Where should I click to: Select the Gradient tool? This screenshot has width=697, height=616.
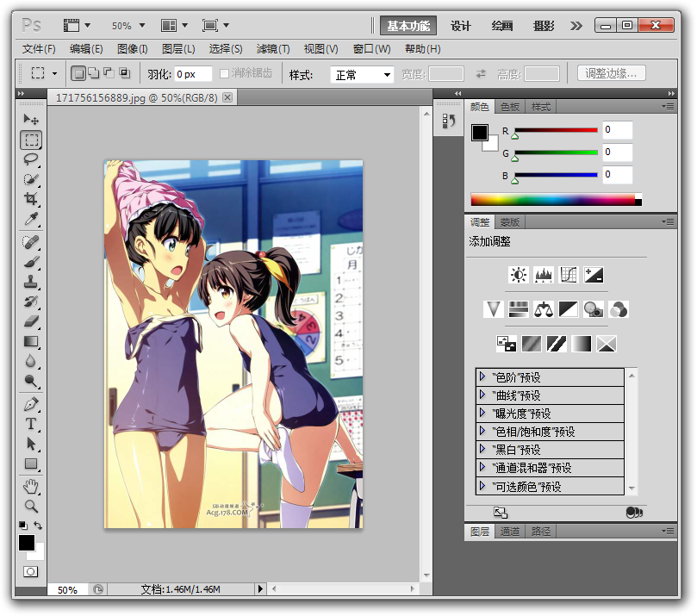pos(31,341)
